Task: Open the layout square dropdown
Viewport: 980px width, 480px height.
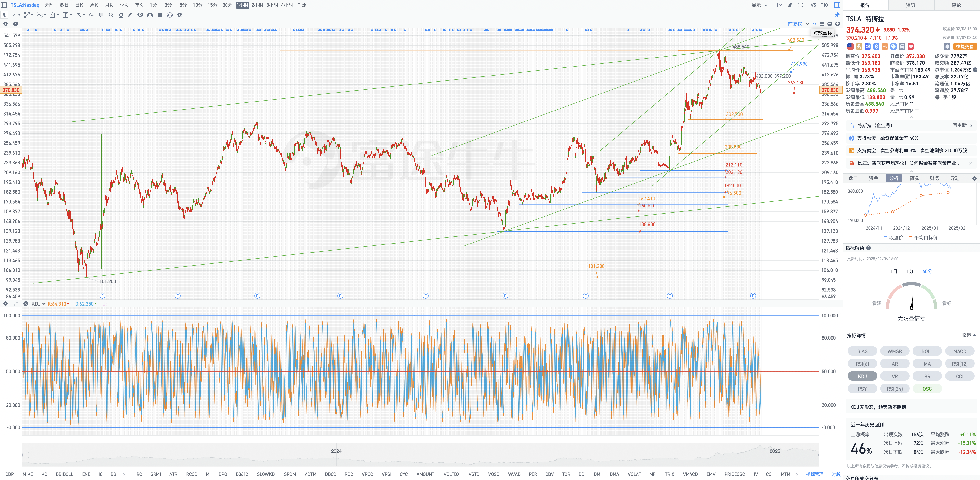Action: pyautogui.click(x=778, y=5)
